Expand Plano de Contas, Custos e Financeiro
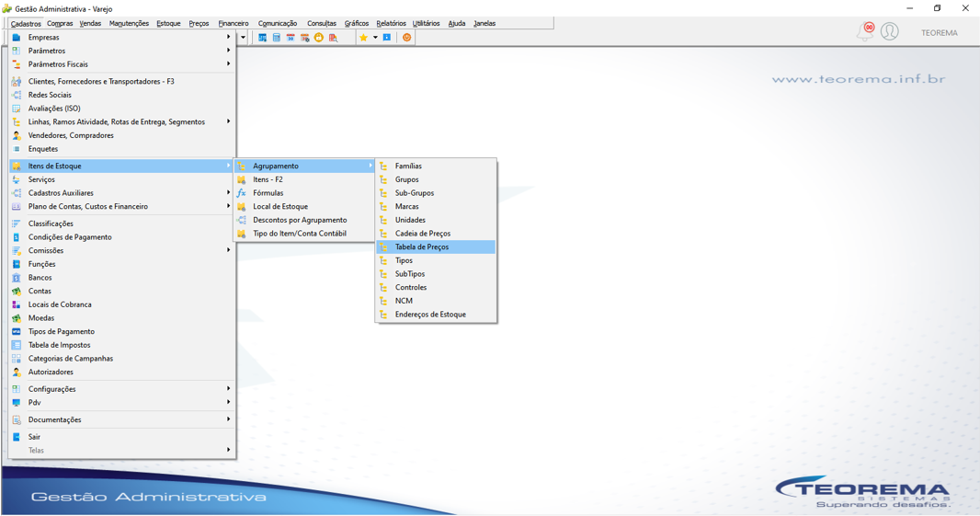The height and width of the screenshot is (516, 980). point(122,206)
